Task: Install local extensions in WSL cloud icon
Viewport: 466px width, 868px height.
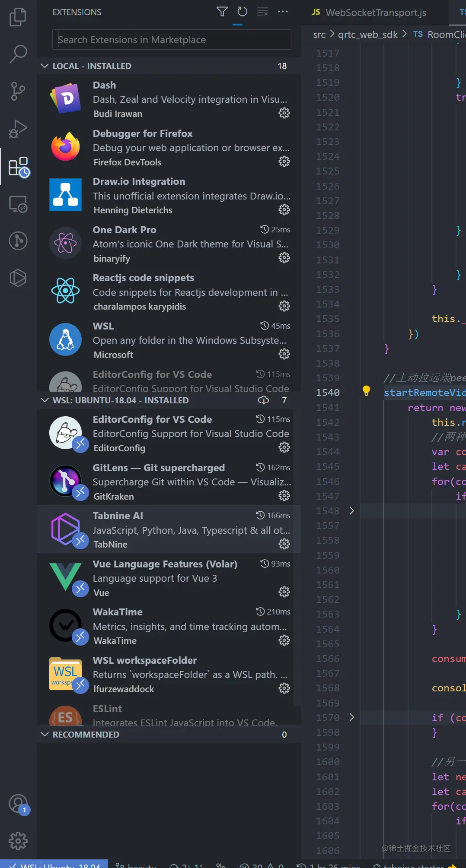Action: coord(263,400)
